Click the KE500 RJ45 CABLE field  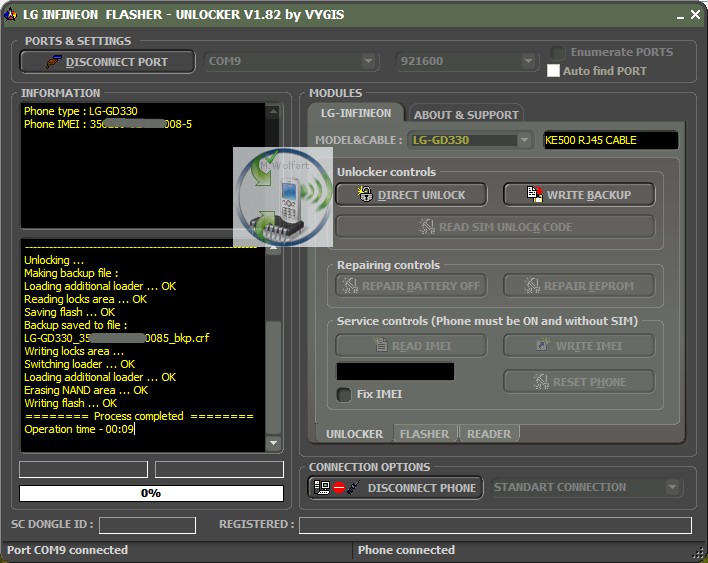pyautogui.click(x=610, y=140)
